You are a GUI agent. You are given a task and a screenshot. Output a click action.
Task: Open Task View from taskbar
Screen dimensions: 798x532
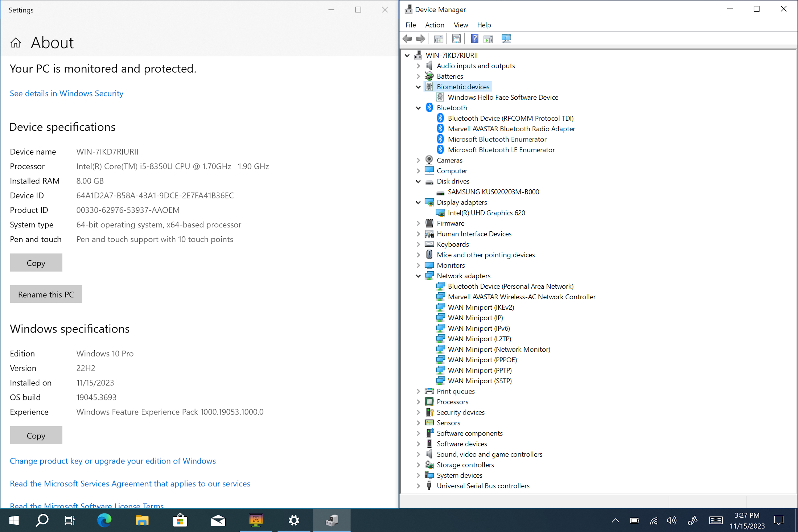[70, 521]
